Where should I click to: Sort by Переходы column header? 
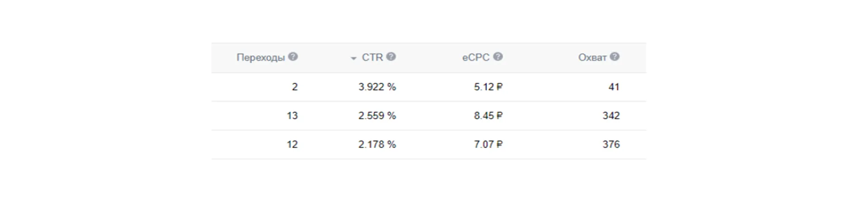point(261,57)
